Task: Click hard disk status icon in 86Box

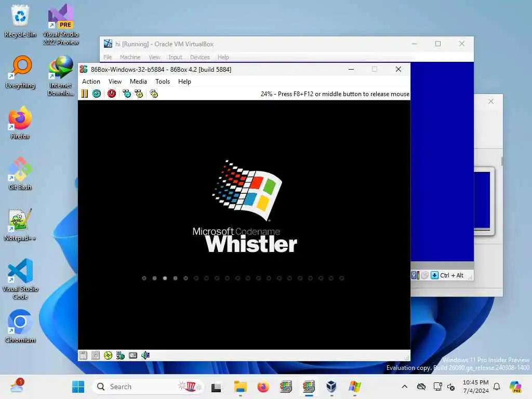Action: coord(133,355)
